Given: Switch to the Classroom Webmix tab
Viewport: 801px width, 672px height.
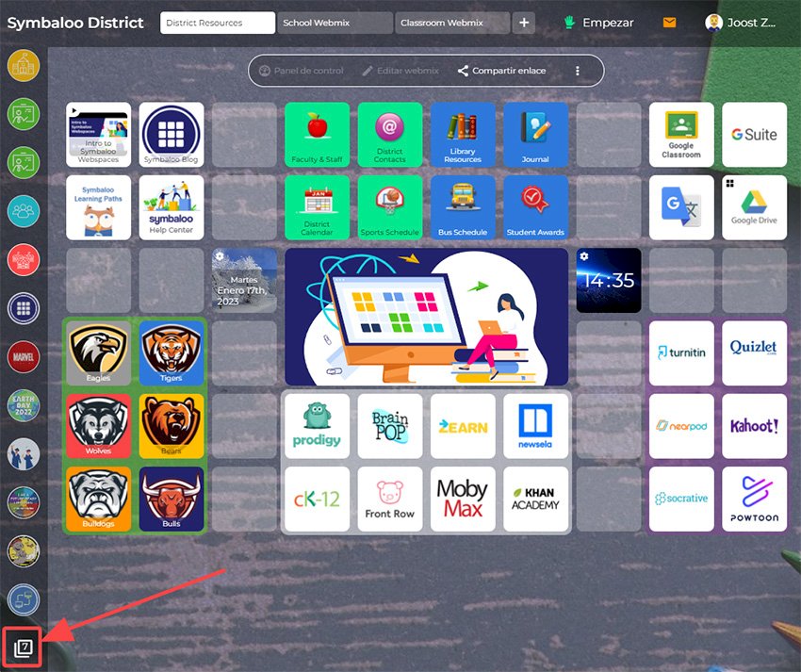Looking at the screenshot, I should pos(452,23).
